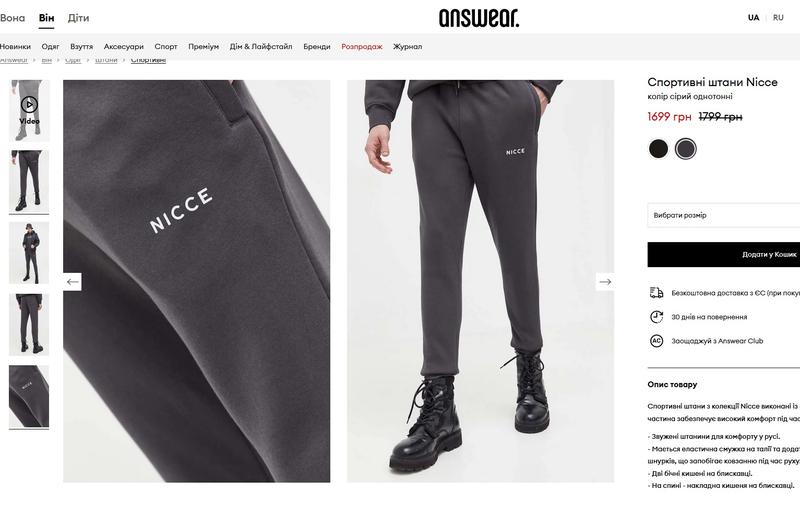Select the black color swatch
Screen dimensions: 800x515
click(658, 149)
